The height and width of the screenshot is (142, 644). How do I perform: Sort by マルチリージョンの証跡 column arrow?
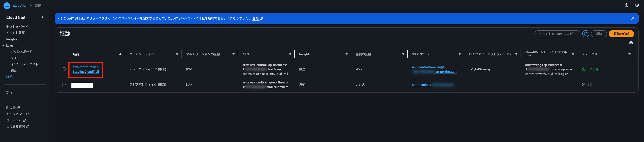coord(233,54)
